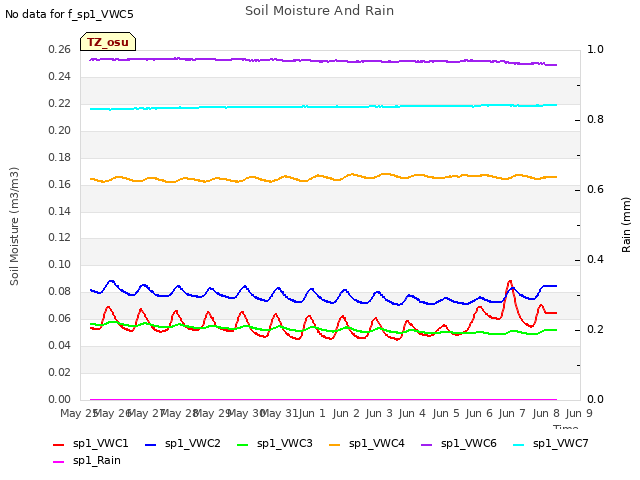Screen dimensions: 640x480
Task: Click the 0.14 left axis value
Action: coord(60,211)
